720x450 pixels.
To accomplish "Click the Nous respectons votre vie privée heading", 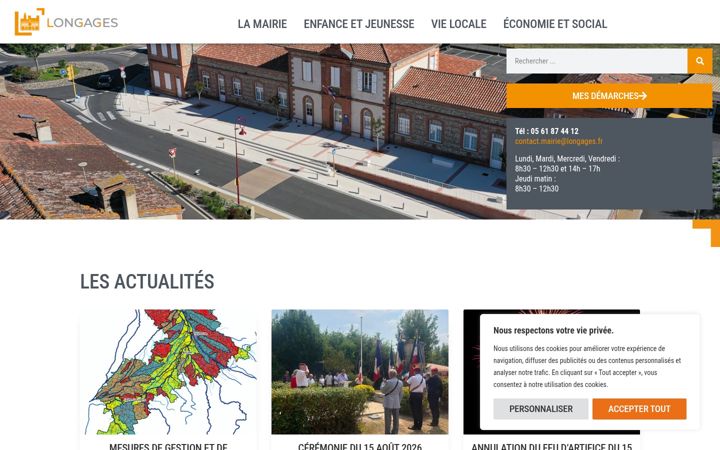I will (553, 330).
